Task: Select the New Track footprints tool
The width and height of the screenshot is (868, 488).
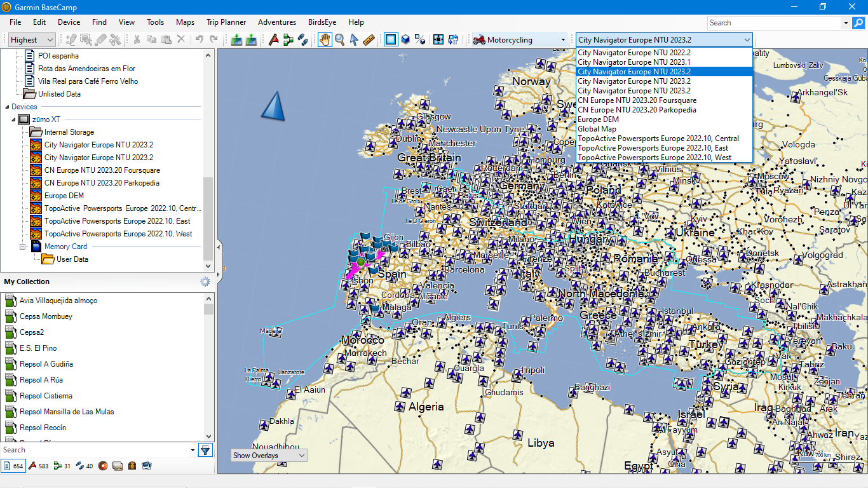Action: (303, 39)
